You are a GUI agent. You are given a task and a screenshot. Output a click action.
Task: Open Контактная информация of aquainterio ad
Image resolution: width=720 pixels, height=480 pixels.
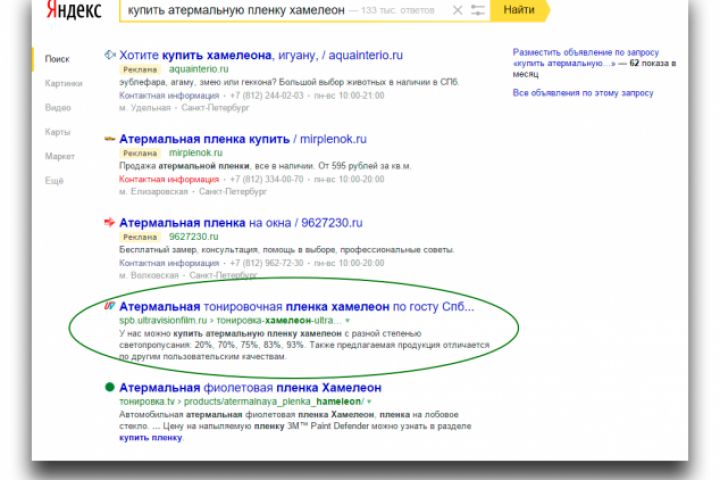click(x=169, y=96)
